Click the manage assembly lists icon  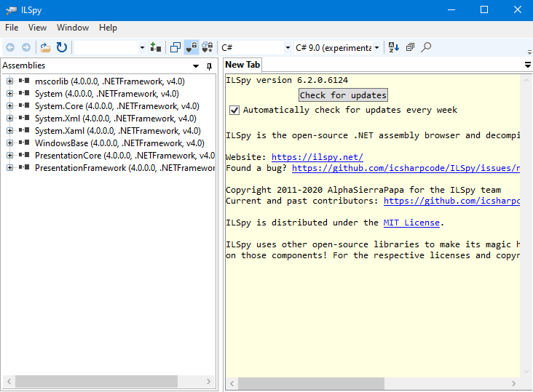(x=156, y=47)
